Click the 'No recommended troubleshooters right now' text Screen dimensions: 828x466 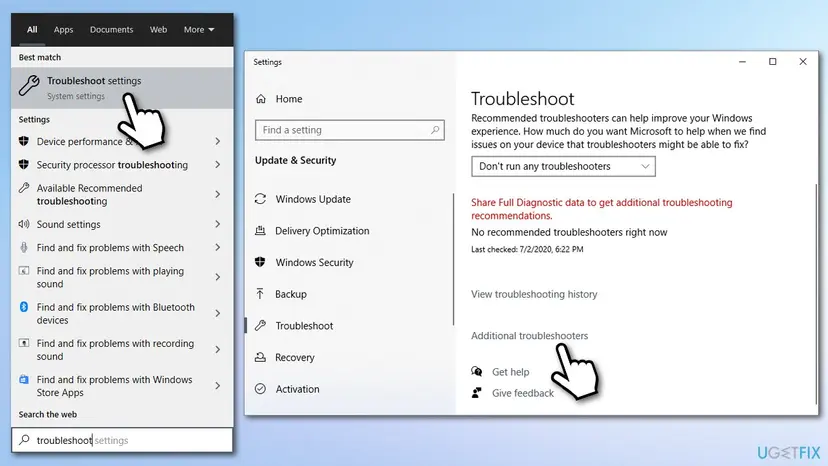point(569,232)
